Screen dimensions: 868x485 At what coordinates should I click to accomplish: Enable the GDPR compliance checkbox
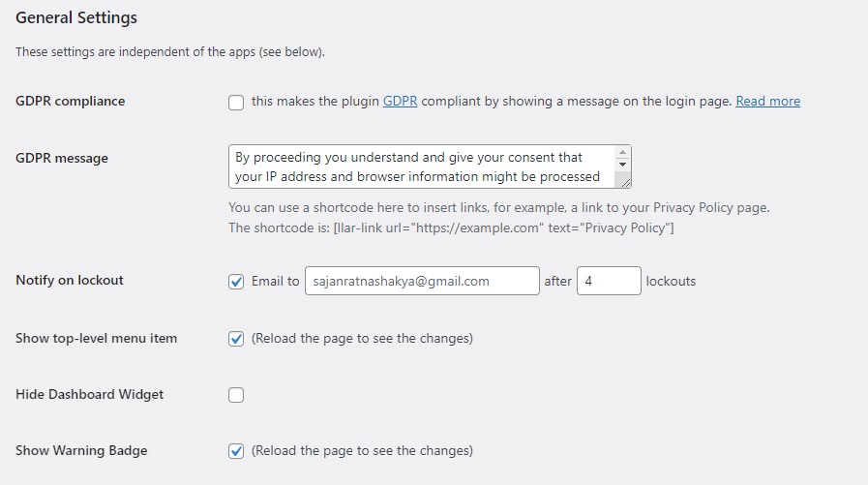pos(236,103)
